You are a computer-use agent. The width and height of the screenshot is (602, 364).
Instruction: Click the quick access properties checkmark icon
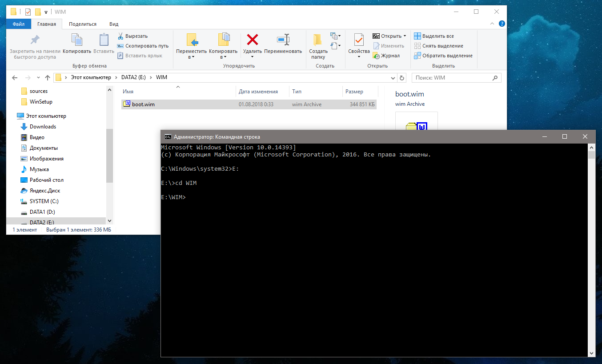point(28,12)
